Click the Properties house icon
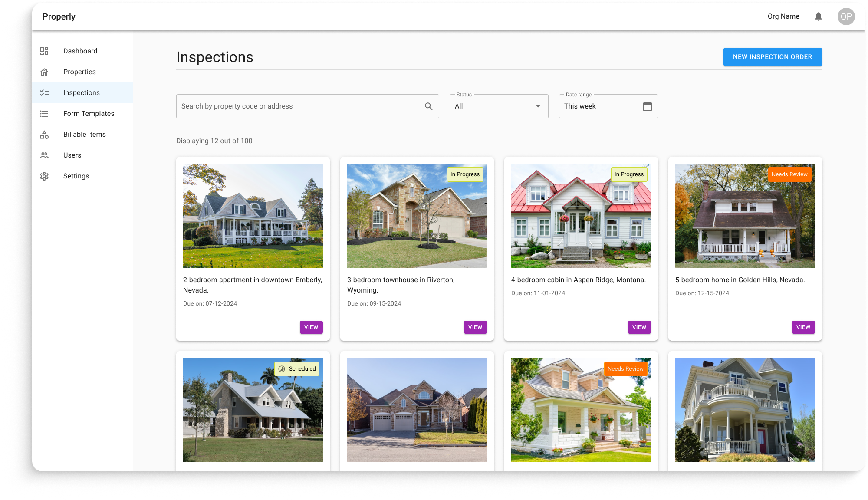 pos(44,72)
